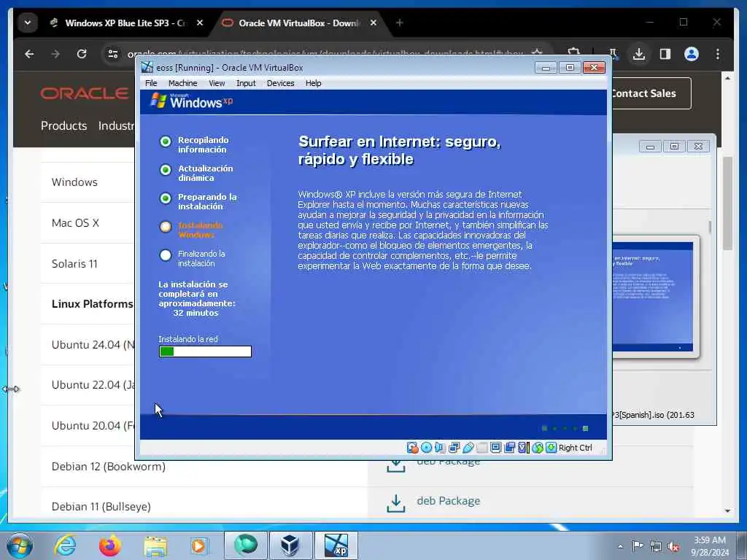Click Recopilando información step indicator
The width and height of the screenshot is (747, 560).
pyautogui.click(x=166, y=141)
